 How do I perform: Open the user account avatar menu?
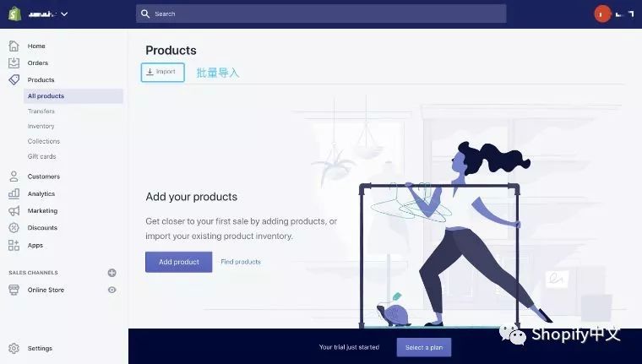point(602,14)
